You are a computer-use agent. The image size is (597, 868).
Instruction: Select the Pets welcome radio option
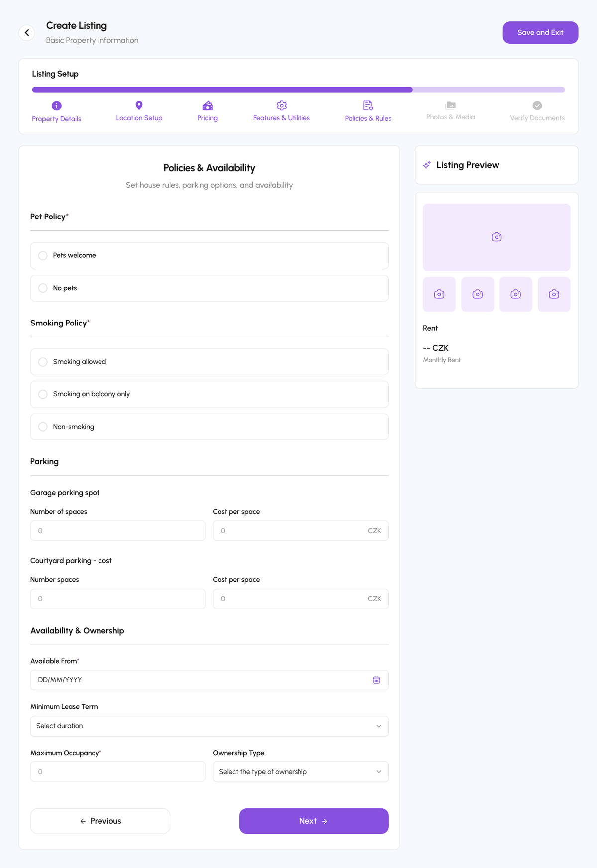(209, 256)
